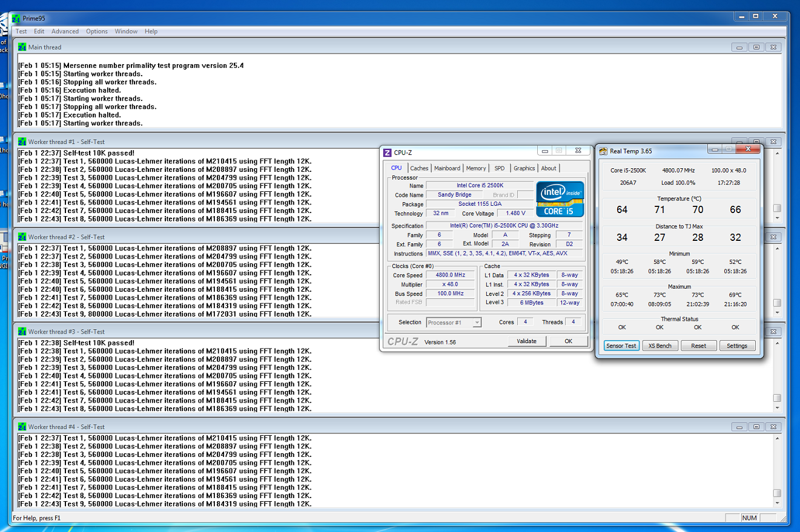Open the Test menu in Prime95
800x532 pixels.
(21, 31)
